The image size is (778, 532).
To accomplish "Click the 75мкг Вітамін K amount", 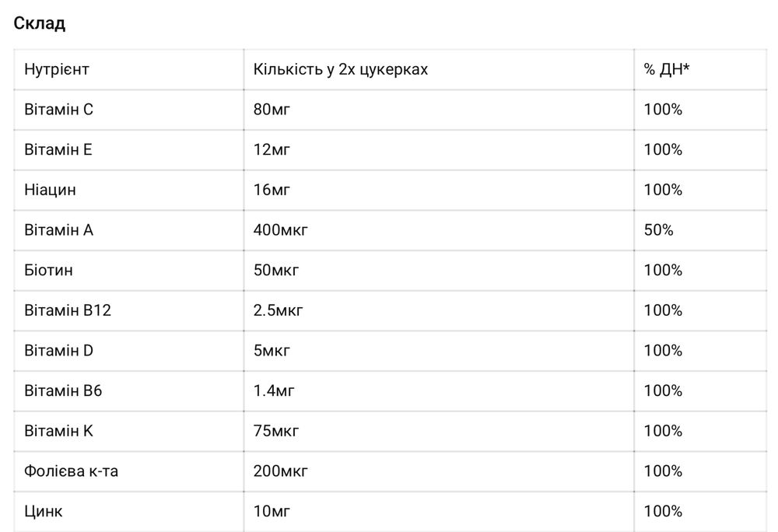I will tap(276, 431).
